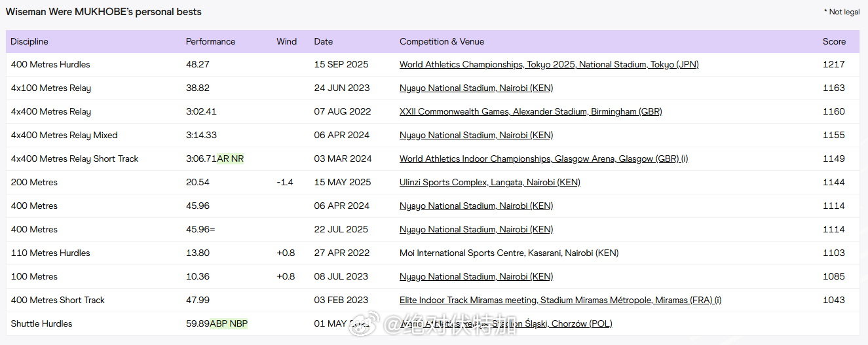Open XXII Commonwealth Games Birmingham link
Image resolution: width=868 pixels, height=345 pixels.
531,111
